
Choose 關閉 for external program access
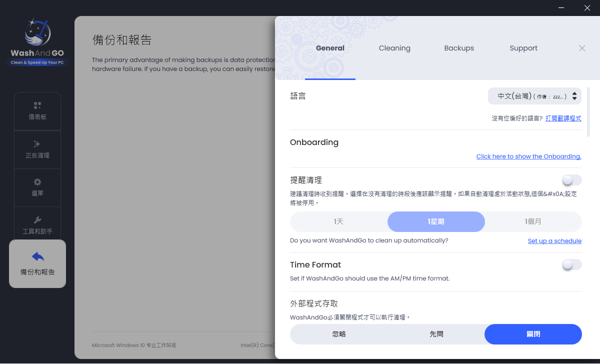click(x=533, y=334)
